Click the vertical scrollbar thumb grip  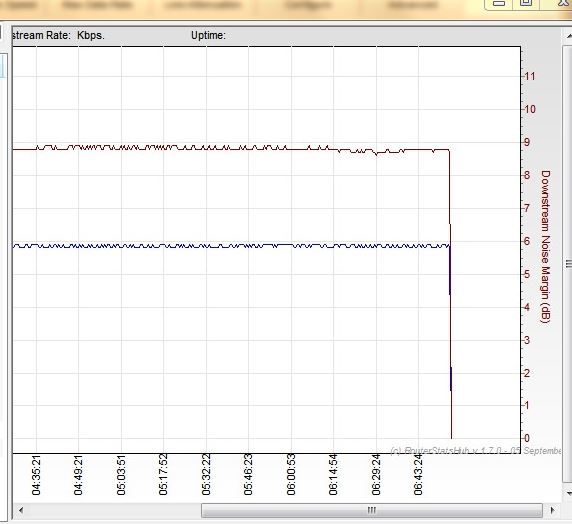[x=568, y=264]
